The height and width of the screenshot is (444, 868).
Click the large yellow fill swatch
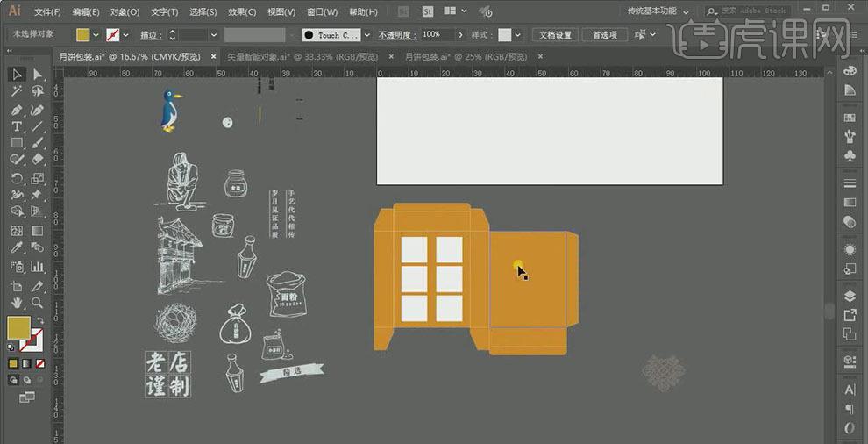(x=18, y=327)
